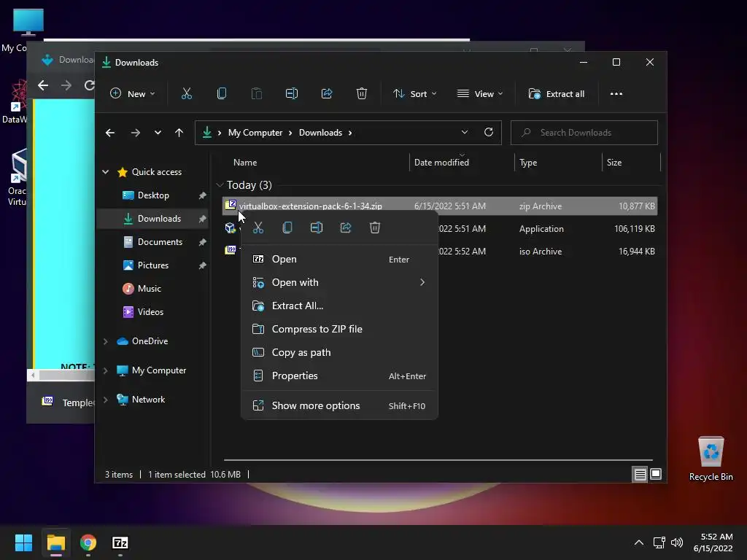Click the Extract all toolbar button
747x560 pixels.
point(557,94)
